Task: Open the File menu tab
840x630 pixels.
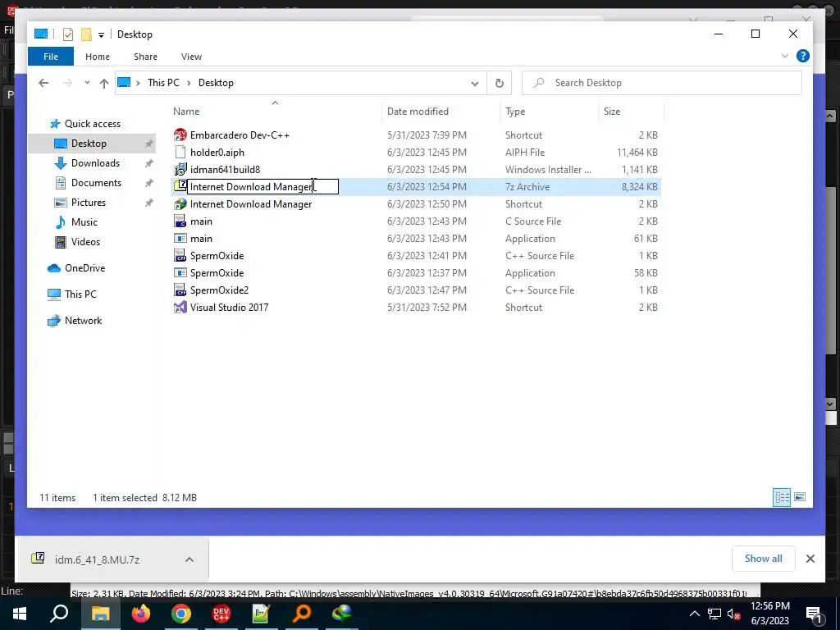Action: tap(51, 57)
